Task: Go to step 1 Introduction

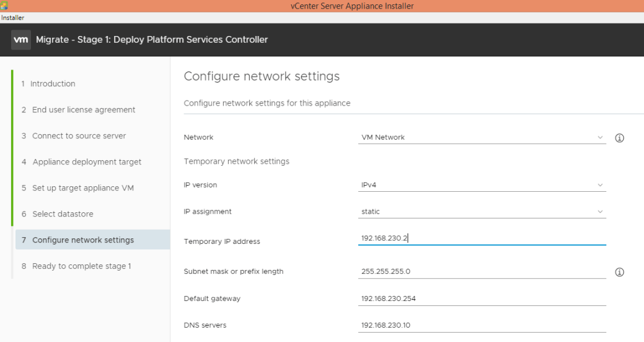Action: click(53, 84)
